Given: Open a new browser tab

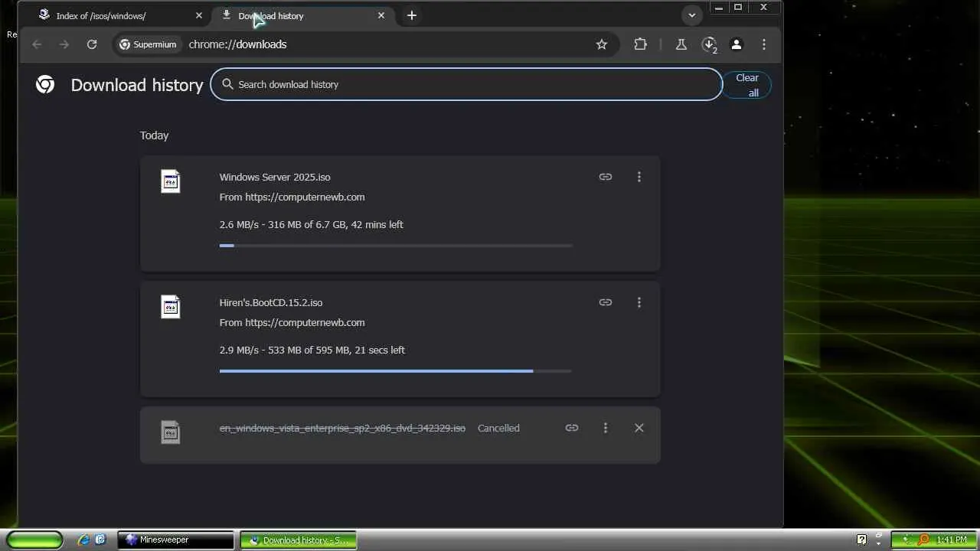Looking at the screenshot, I should (x=412, y=15).
